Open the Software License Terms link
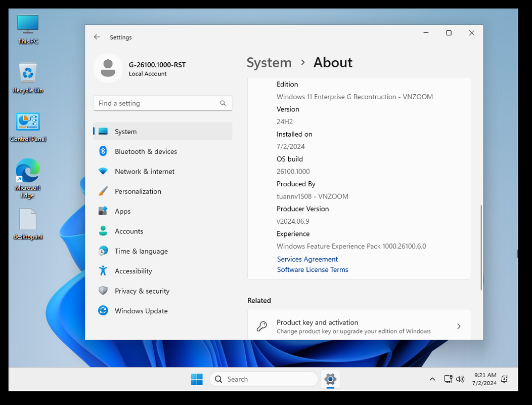532x405 pixels. (x=313, y=269)
